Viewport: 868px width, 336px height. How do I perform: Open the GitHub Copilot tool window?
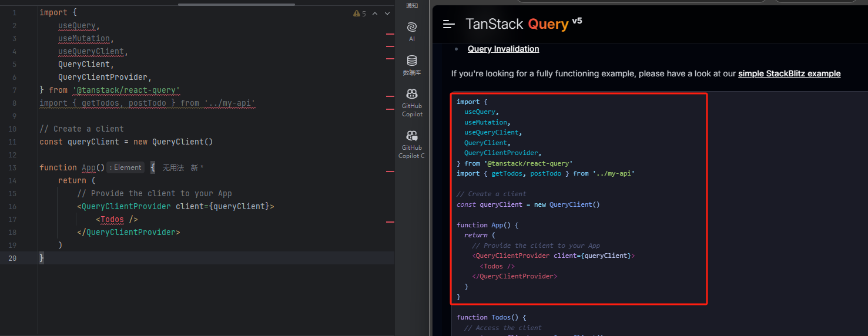point(412,102)
